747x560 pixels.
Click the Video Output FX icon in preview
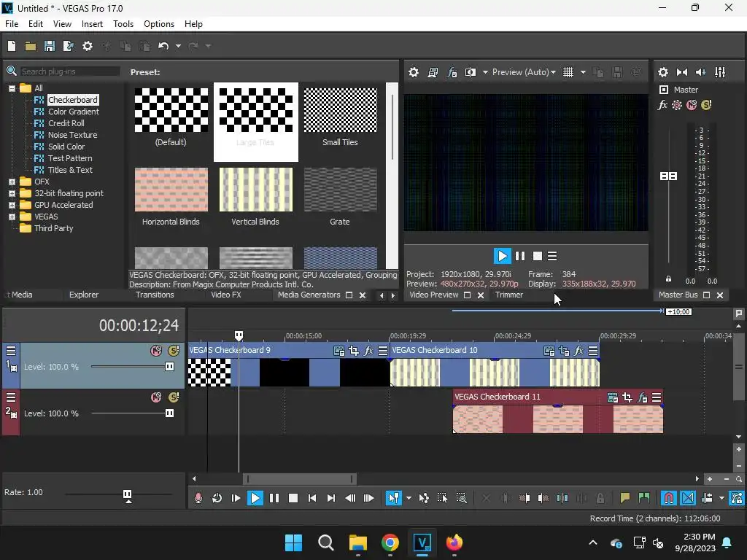click(x=452, y=72)
